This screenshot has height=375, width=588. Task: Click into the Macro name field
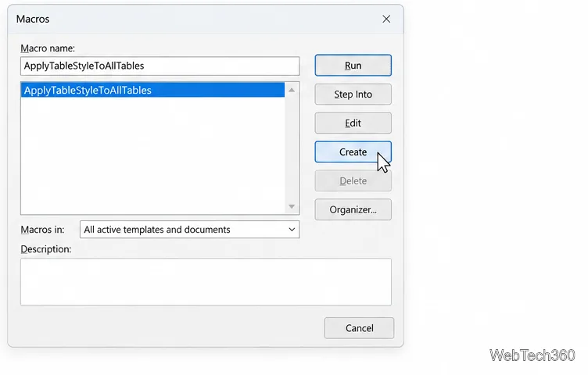click(x=160, y=66)
